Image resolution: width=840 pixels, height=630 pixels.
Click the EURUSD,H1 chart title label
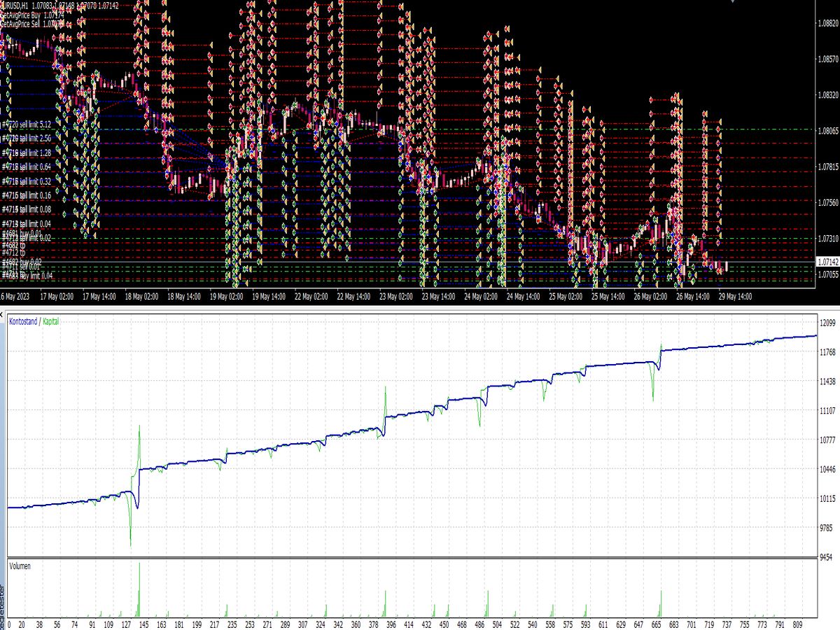[x=19, y=5]
